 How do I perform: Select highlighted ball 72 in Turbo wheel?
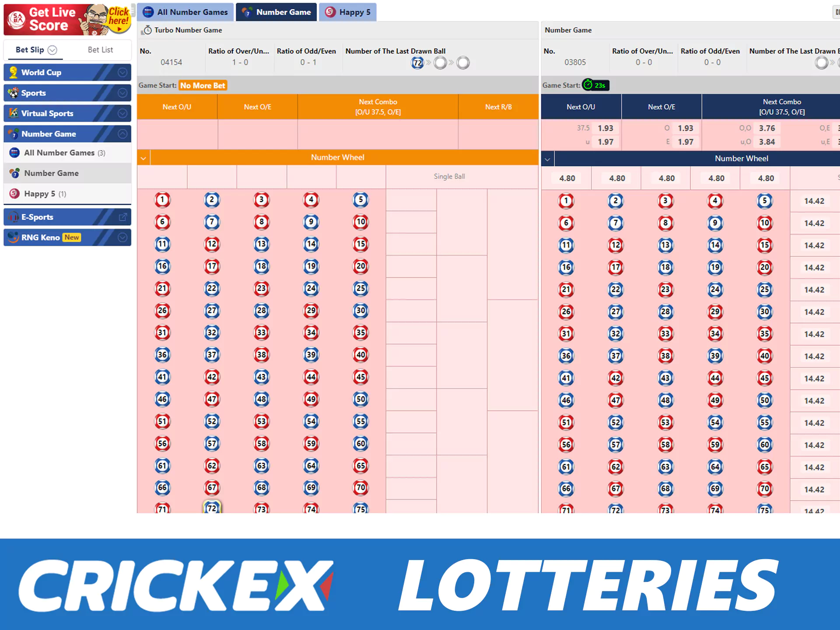pyautogui.click(x=212, y=507)
